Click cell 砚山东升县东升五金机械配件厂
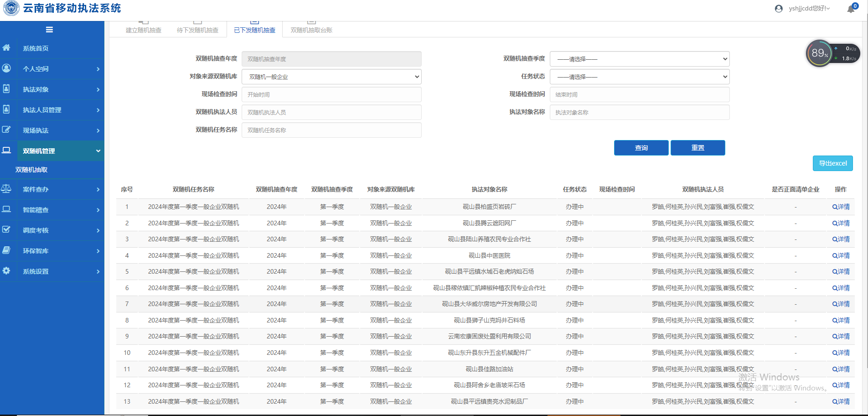The image size is (868, 416). point(489,353)
